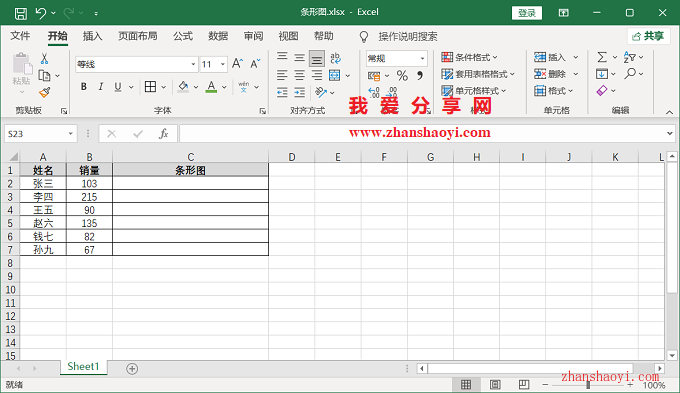Switch to the 公式 ribbon tab
Viewport: 680px width, 393px height.
tap(183, 36)
